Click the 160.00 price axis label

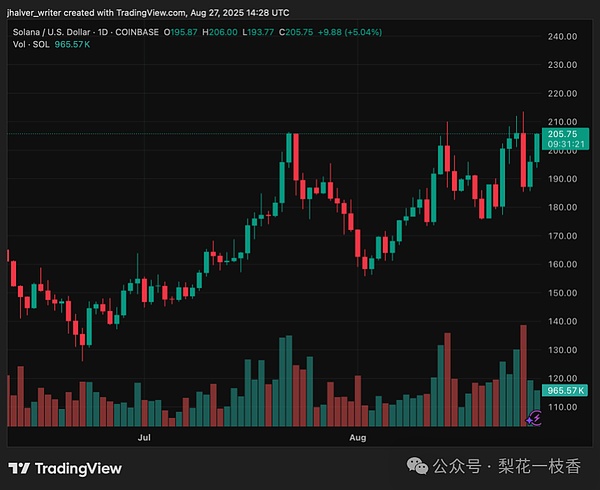[562, 264]
